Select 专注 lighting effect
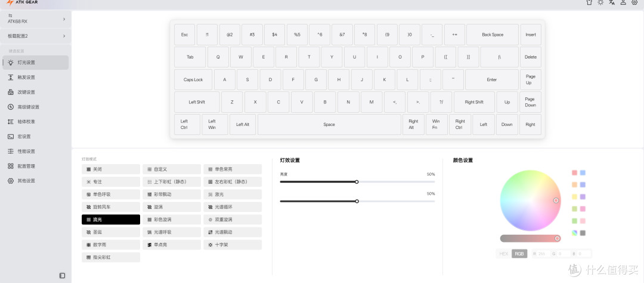The height and width of the screenshot is (283, 644). pos(111,182)
